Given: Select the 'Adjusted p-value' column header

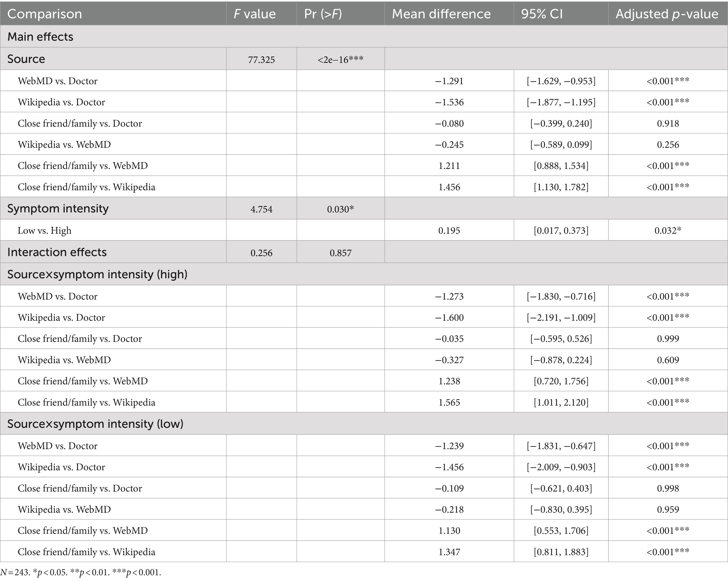Looking at the screenshot, I should (667, 14).
